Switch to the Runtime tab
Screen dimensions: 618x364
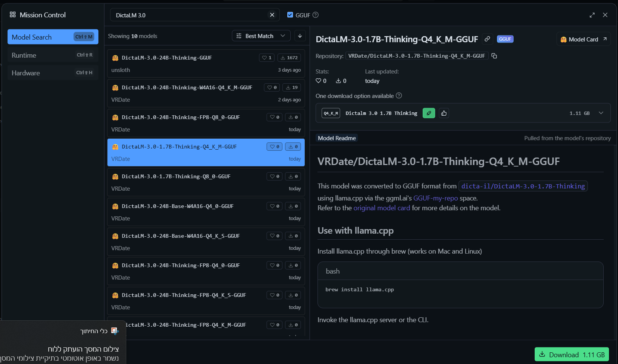coord(52,55)
